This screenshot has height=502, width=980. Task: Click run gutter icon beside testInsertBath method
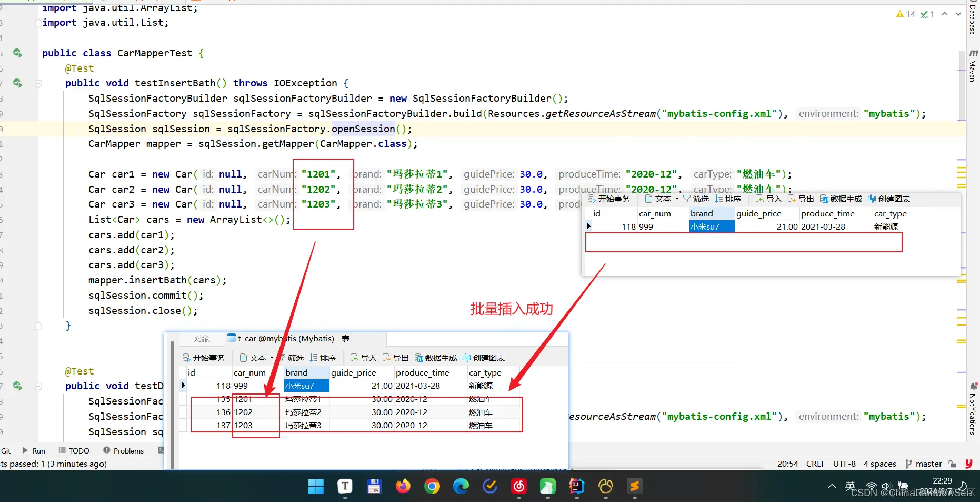(18, 83)
